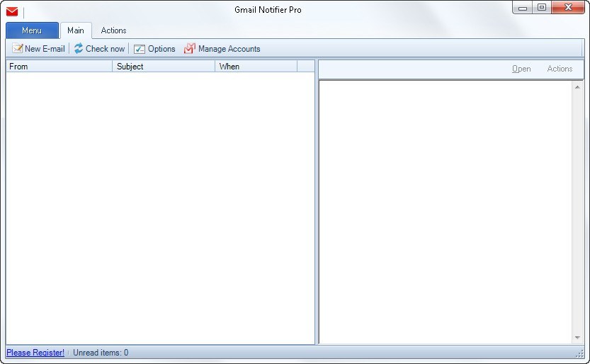Click the Options checkbox icon
The height and width of the screenshot is (364, 590).
coord(140,49)
